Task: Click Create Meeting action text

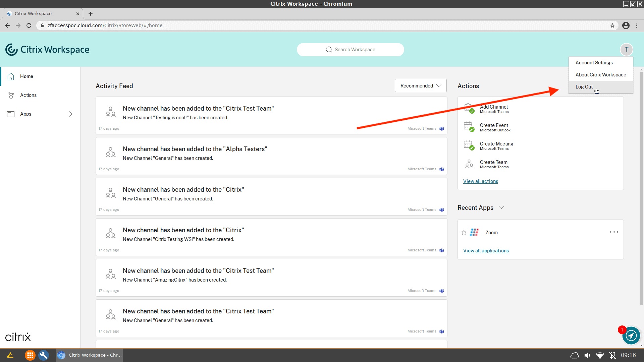Action: coord(496,144)
